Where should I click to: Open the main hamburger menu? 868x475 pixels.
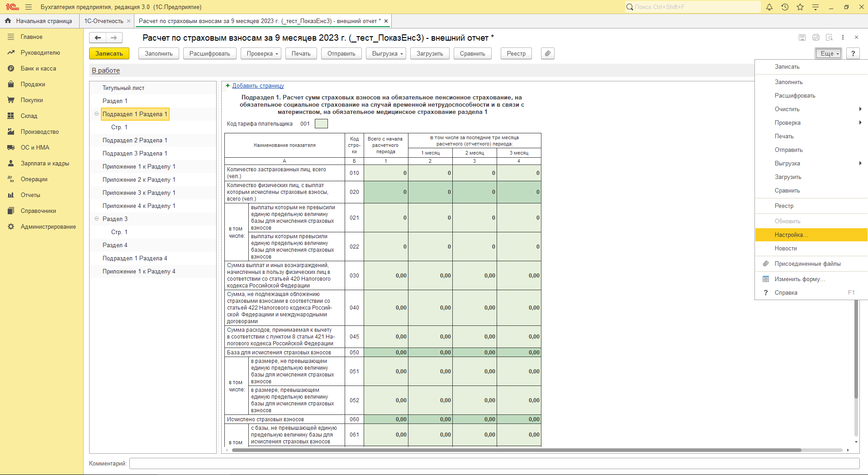pos(28,7)
